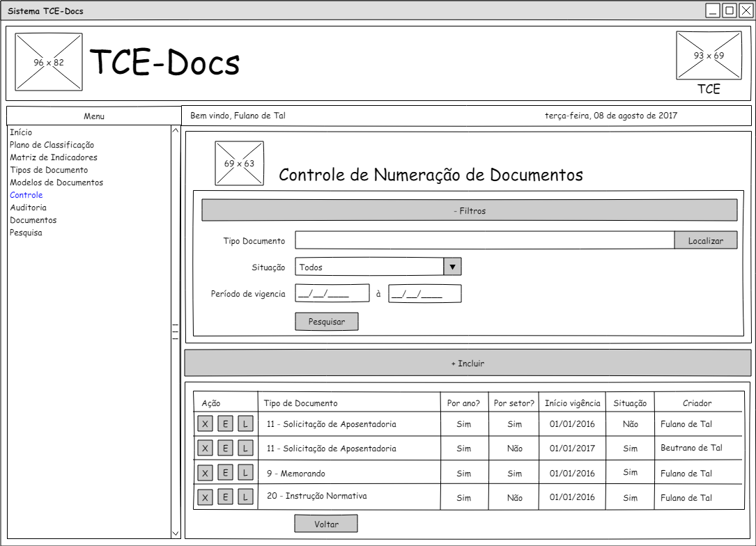This screenshot has width=756, height=546.
Task: Select Auditoria in the side menu
Action: [29, 208]
